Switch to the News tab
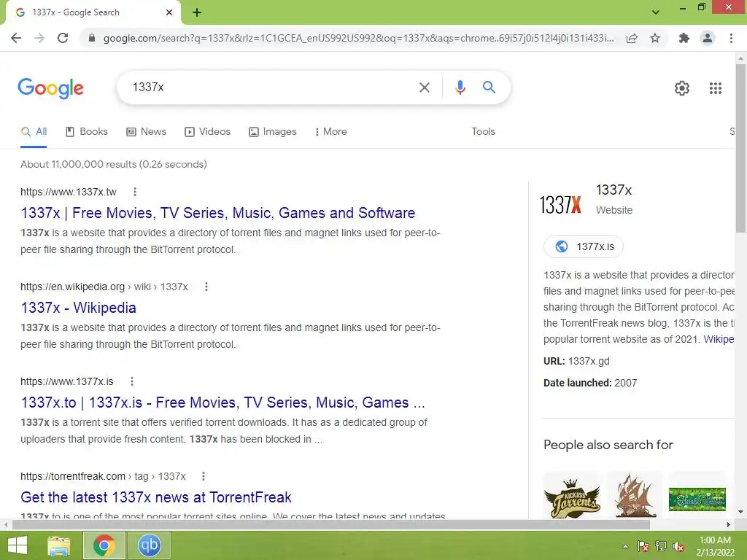Image resolution: width=747 pixels, height=560 pixels. (146, 132)
